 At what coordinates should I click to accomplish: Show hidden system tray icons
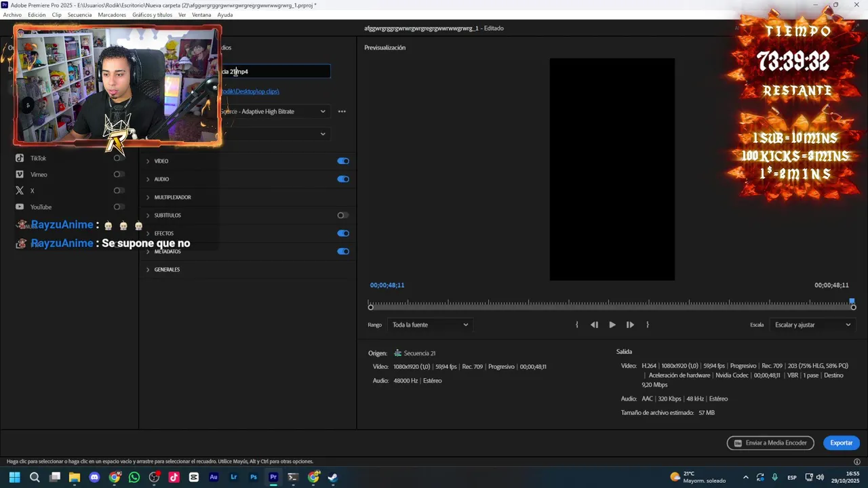746,477
